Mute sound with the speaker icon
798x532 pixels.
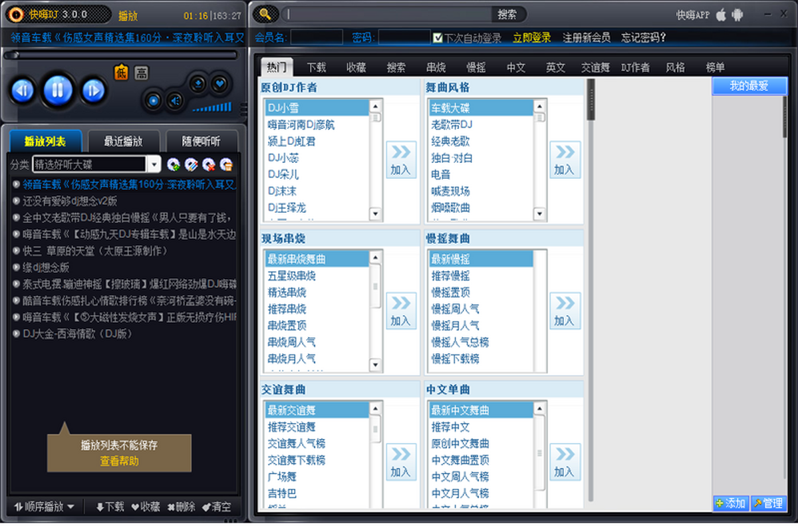coord(175,100)
